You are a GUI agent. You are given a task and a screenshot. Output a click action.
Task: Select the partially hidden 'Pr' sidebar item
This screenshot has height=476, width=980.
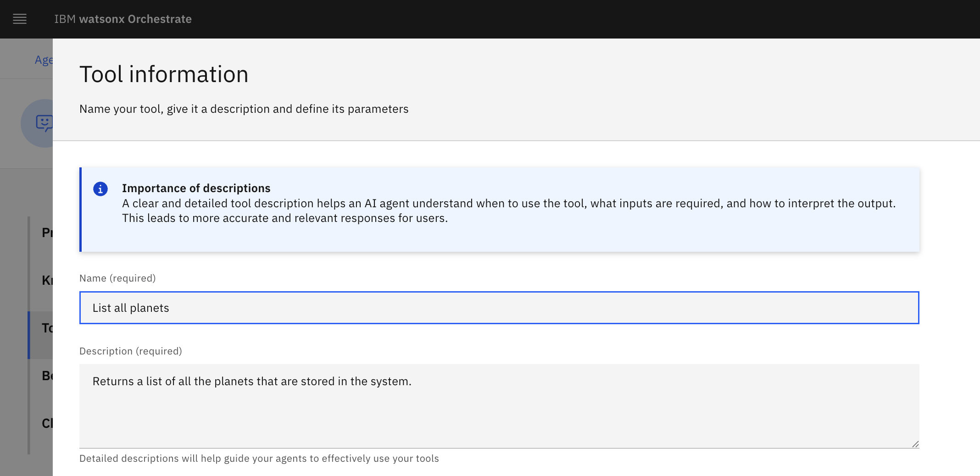pyautogui.click(x=47, y=232)
